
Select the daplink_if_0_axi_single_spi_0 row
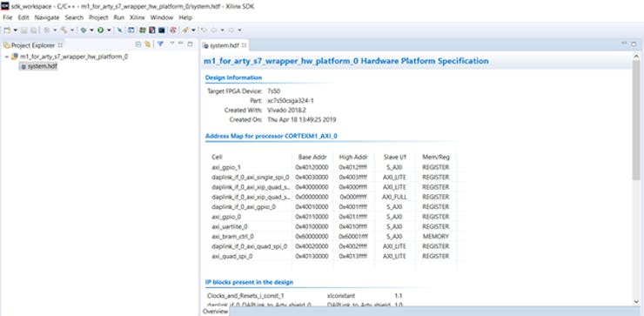coord(250,177)
